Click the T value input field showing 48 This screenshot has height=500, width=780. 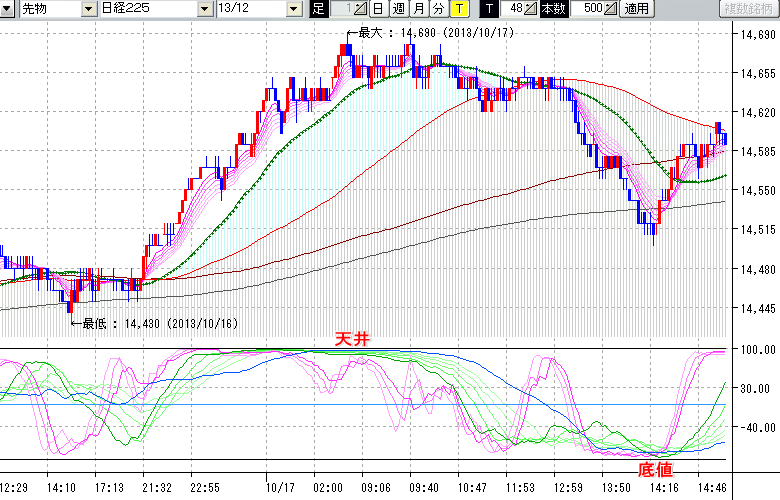513,9
